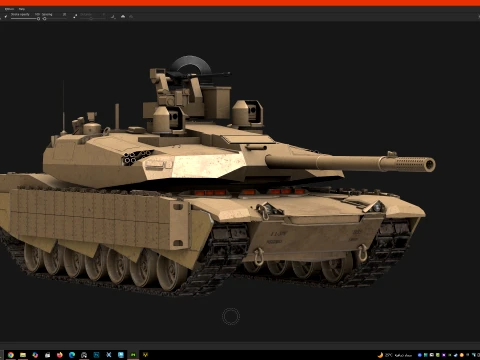
Task: Open the white store bag taskbar icon
Action: click(48, 355)
